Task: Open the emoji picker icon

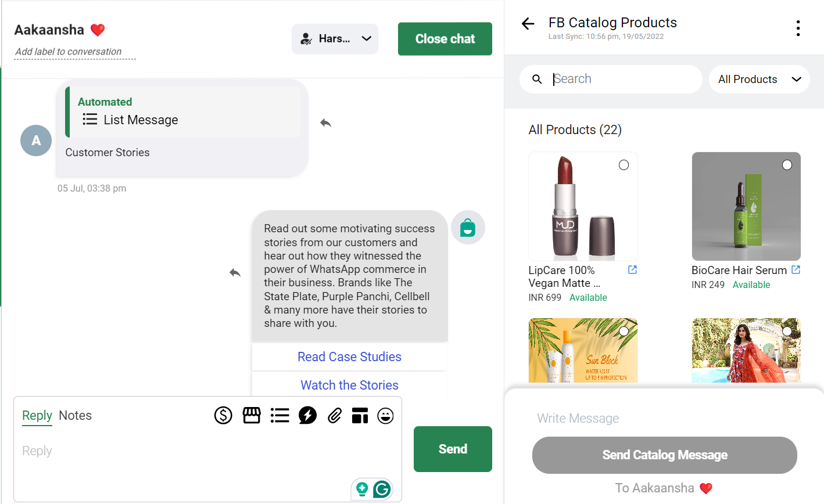Action: coord(385,415)
